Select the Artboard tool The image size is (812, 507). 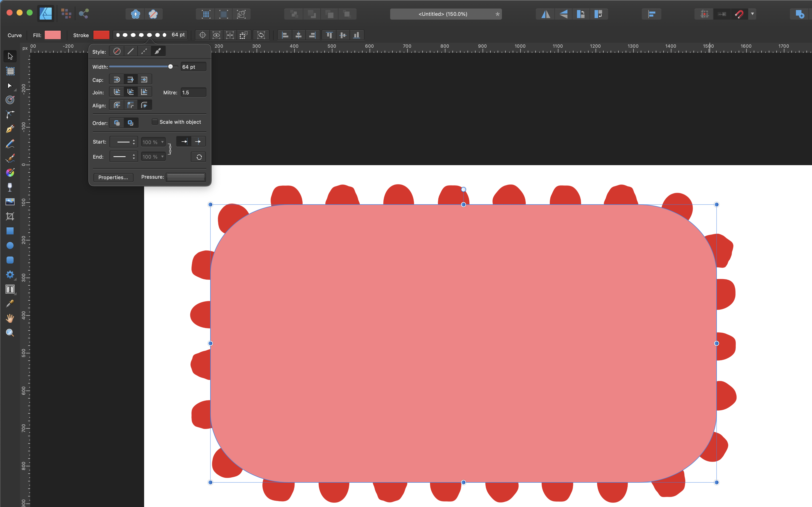(x=10, y=71)
